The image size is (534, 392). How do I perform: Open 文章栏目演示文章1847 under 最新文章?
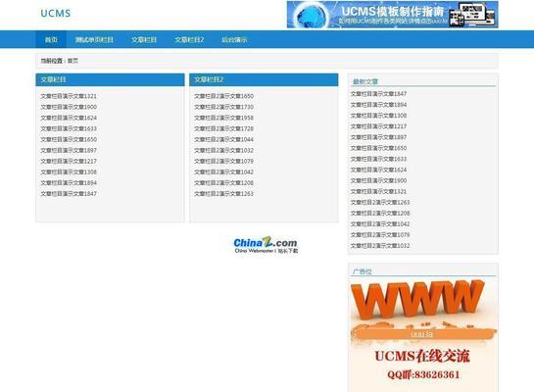[x=379, y=94]
